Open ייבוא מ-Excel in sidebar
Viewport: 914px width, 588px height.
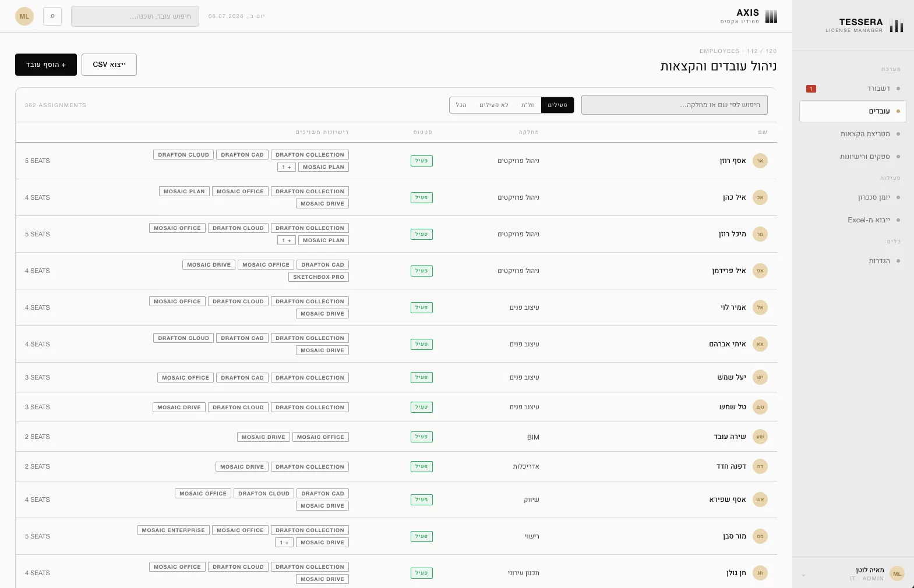pyautogui.click(x=853, y=220)
